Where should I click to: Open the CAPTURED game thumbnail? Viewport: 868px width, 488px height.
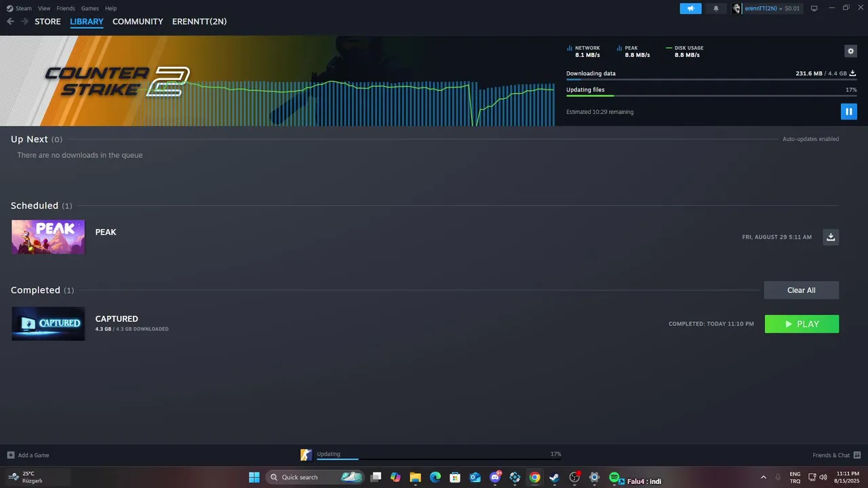(48, 323)
